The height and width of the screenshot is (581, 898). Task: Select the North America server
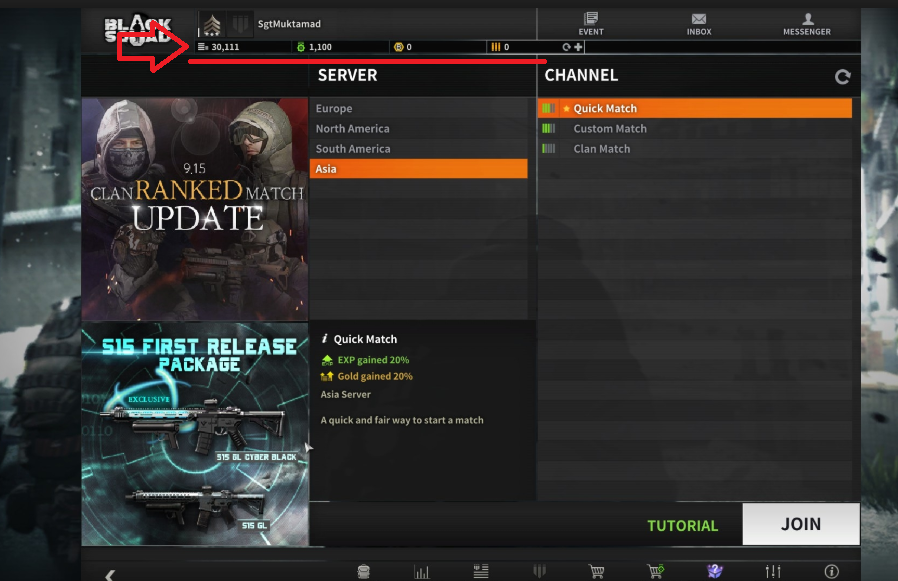tap(419, 128)
